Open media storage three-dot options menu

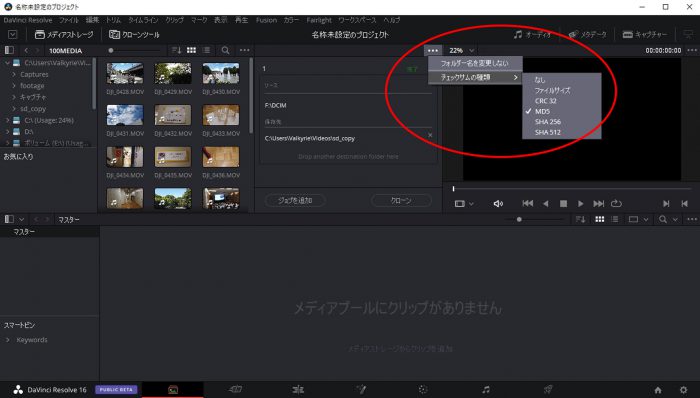coord(245,50)
